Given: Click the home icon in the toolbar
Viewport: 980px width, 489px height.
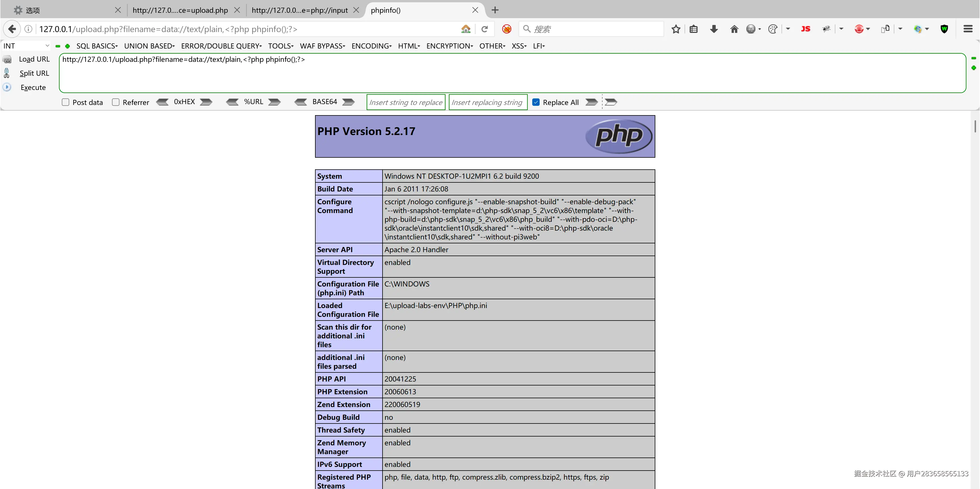Looking at the screenshot, I should [734, 29].
